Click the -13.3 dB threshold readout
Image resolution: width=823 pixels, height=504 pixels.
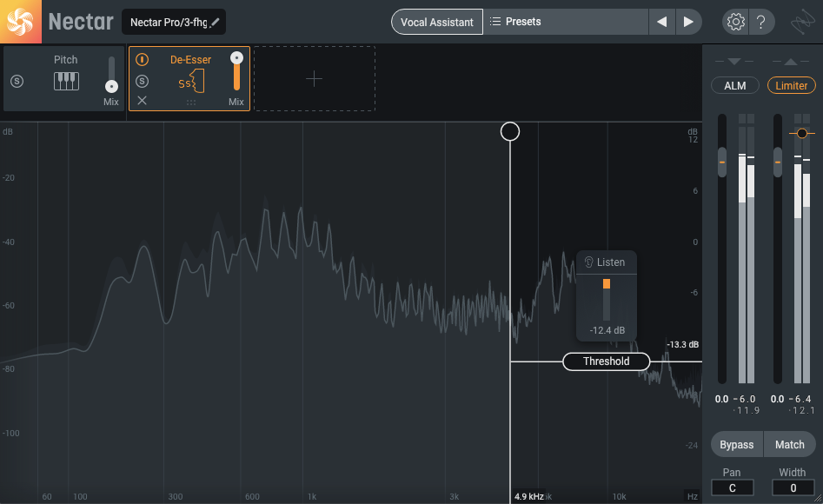(x=683, y=344)
